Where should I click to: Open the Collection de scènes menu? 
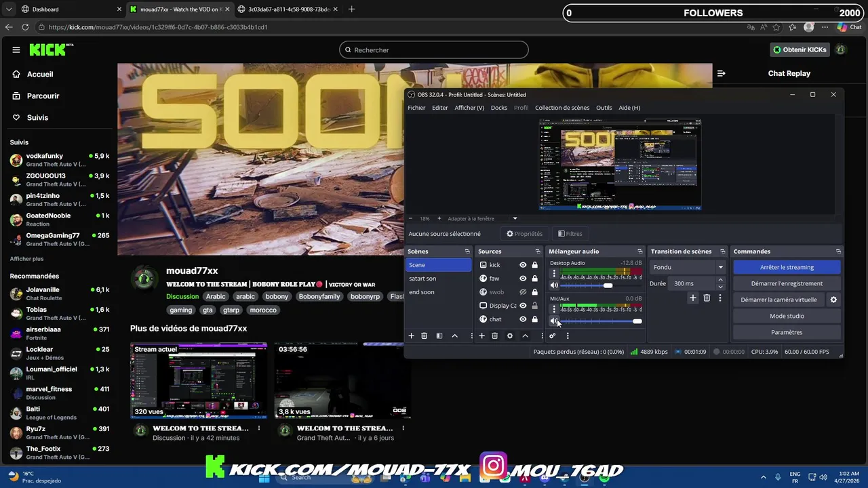coord(562,108)
